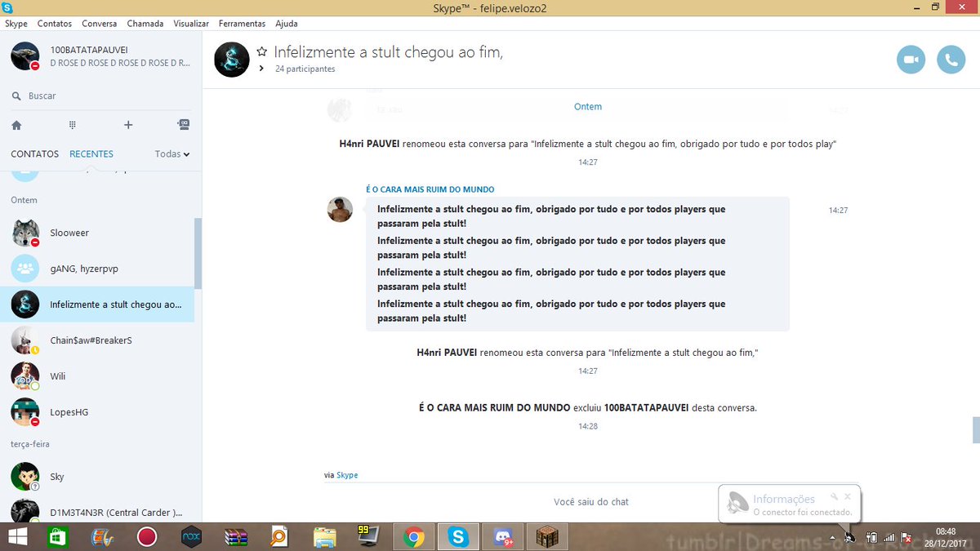Image resolution: width=980 pixels, height=551 pixels.
Task: Click the plus icon to create a new group
Action: (x=128, y=125)
